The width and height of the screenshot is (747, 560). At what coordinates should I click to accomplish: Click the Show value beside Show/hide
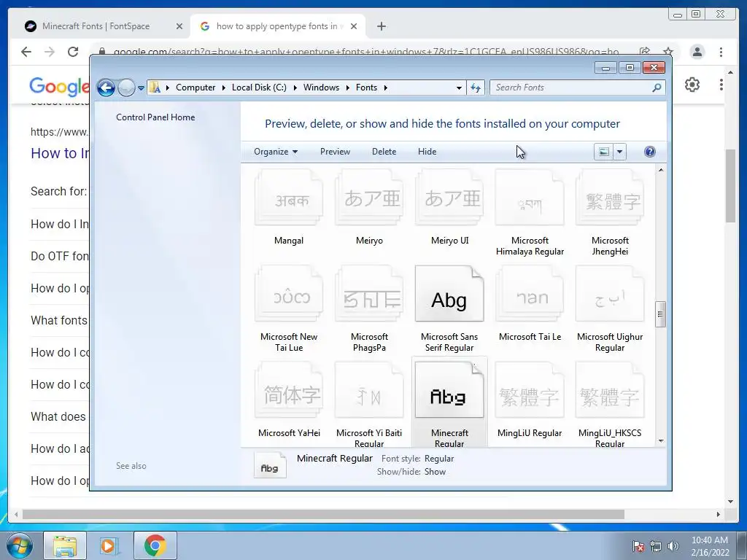(x=435, y=472)
